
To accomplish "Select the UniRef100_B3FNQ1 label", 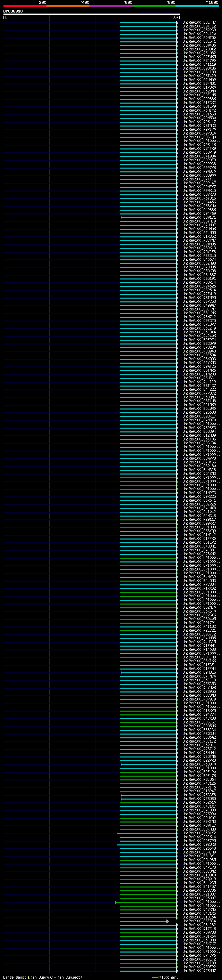I will (x=199, y=84).
